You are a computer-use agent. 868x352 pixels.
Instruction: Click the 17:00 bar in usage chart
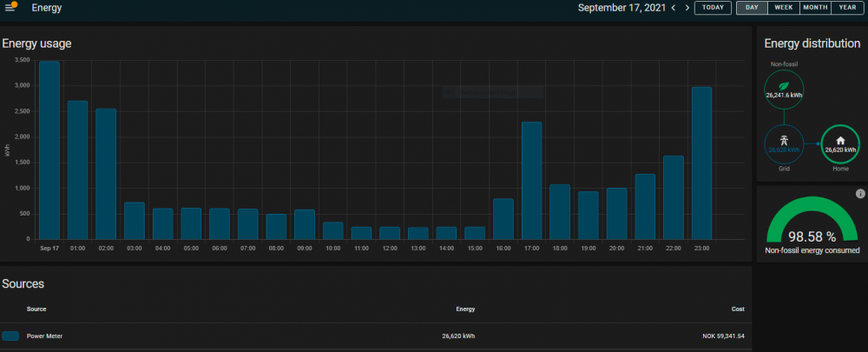click(531, 181)
